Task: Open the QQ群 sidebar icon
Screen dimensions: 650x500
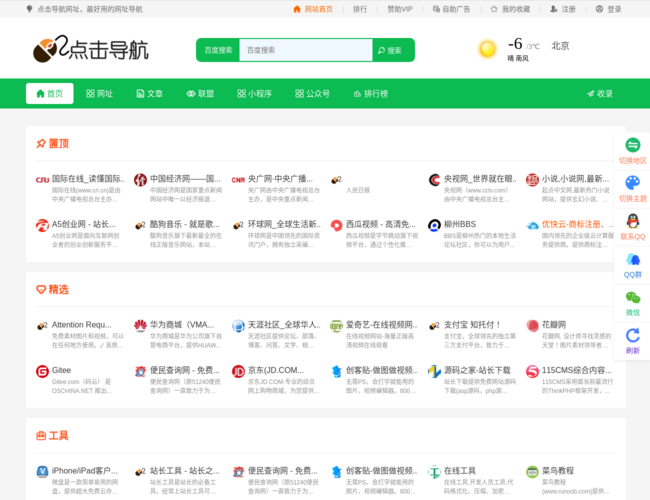Action: pyautogui.click(x=633, y=259)
